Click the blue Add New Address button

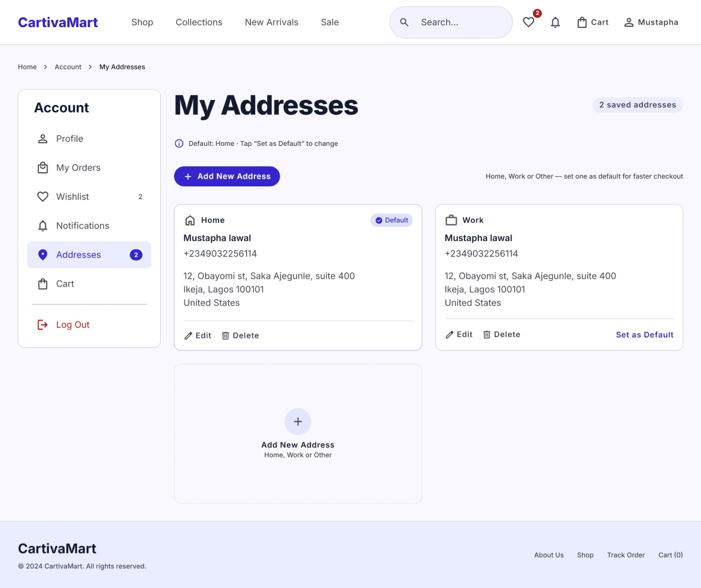click(227, 177)
